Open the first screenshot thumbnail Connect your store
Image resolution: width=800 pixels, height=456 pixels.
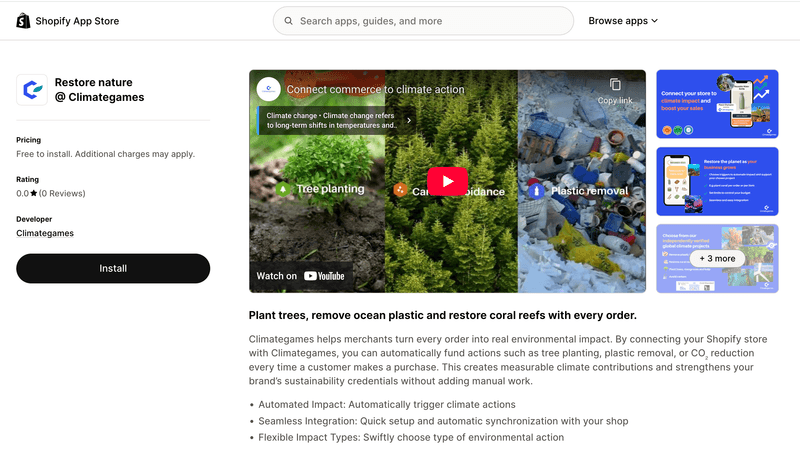pos(717,104)
